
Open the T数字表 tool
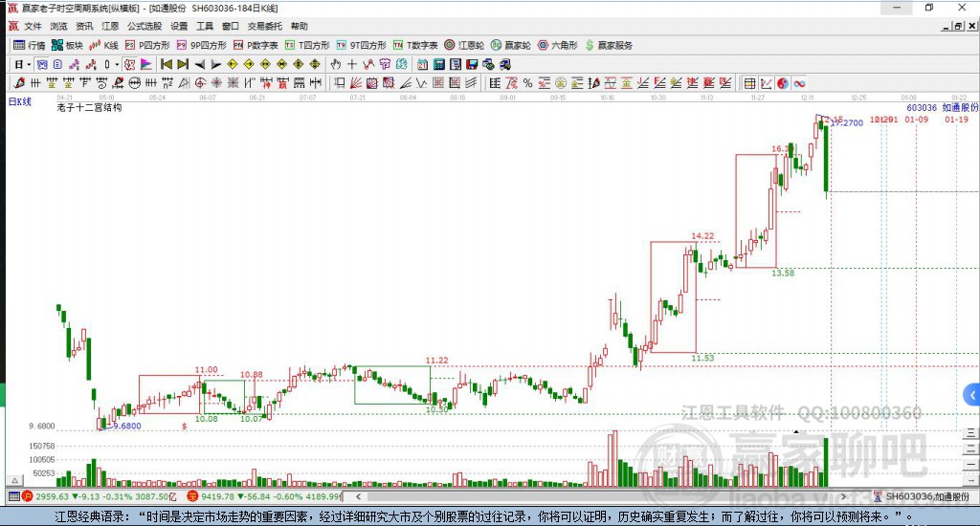[415, 45]
